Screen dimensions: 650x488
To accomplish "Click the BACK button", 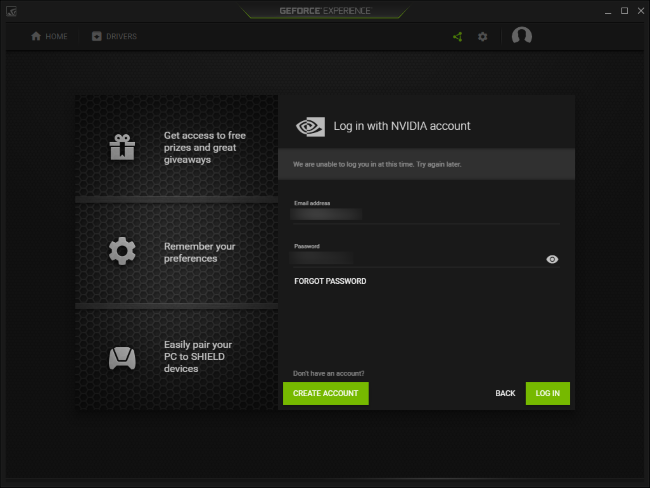I will point(505,393).
